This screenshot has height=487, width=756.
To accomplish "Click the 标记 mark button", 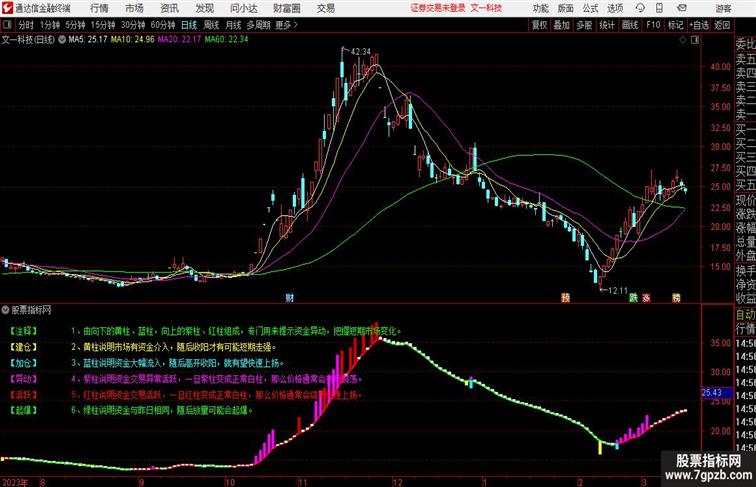I will tap(675, 25).
